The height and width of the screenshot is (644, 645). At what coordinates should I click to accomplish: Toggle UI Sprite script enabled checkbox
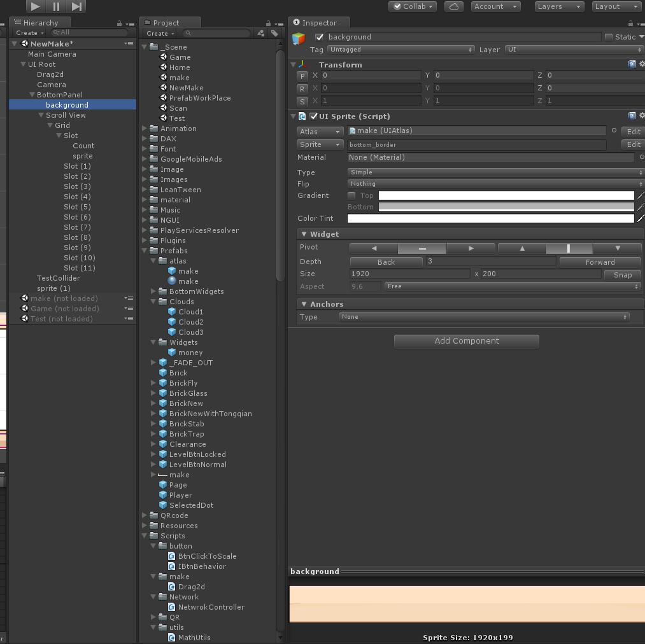313,116
